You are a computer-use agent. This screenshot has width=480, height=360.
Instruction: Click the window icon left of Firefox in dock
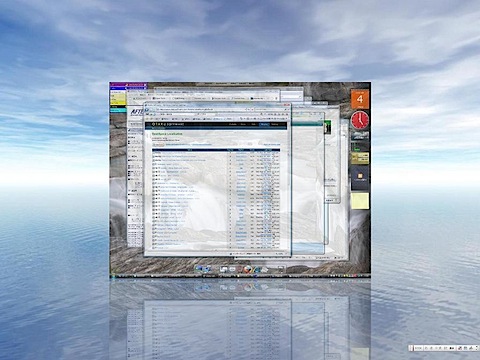pyautogui.click(x=224, y=269)
